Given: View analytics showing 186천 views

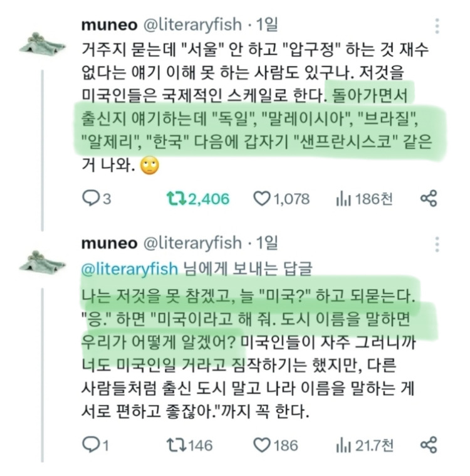Looking at the screenshot, I should click(x=343, y=199).
